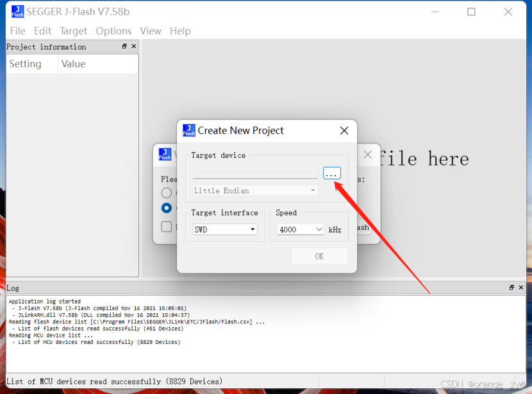
Task: Open the Help menu
Action: [180, 31]
